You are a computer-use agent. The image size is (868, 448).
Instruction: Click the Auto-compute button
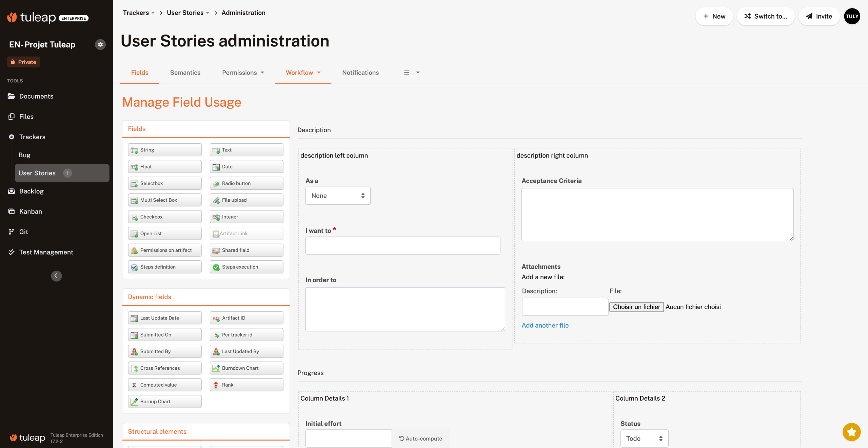[420, 439]
